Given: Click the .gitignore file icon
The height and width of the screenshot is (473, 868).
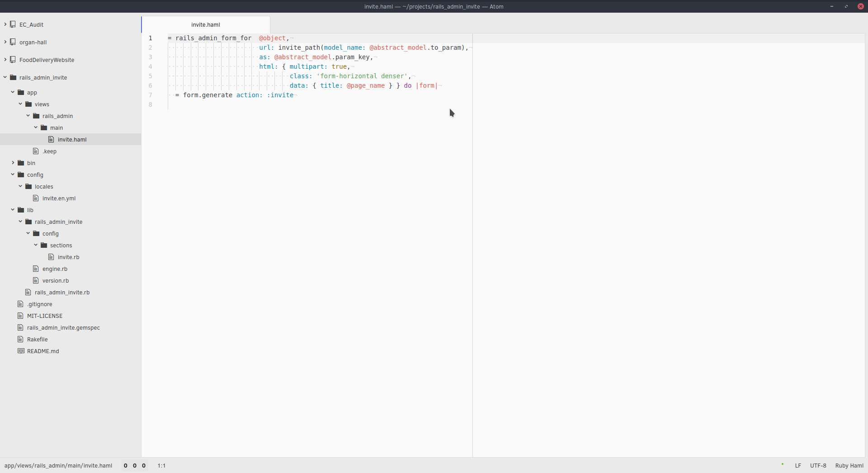Looking at the screenshot, I should click(20, 304).
